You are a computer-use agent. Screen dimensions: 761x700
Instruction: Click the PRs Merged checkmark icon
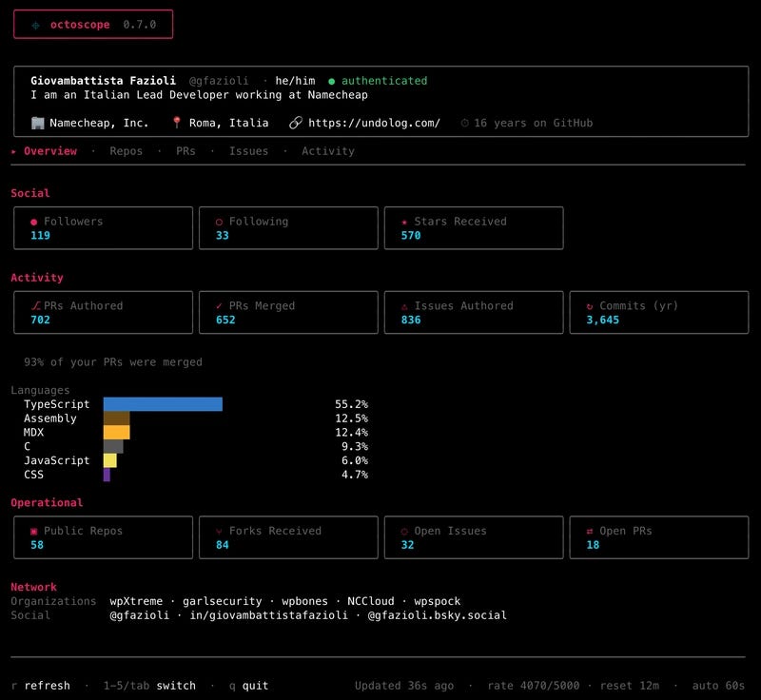point(219,306)
